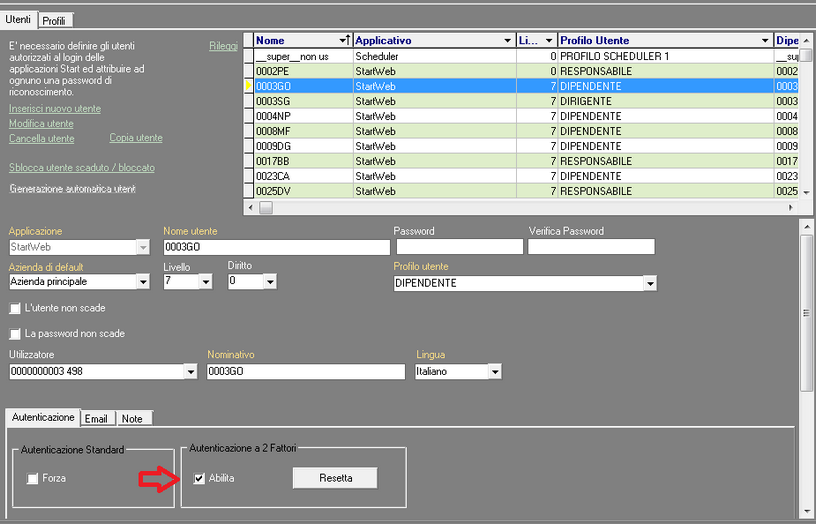Toggle La password non scade checkbox

[x=15, y=334]
